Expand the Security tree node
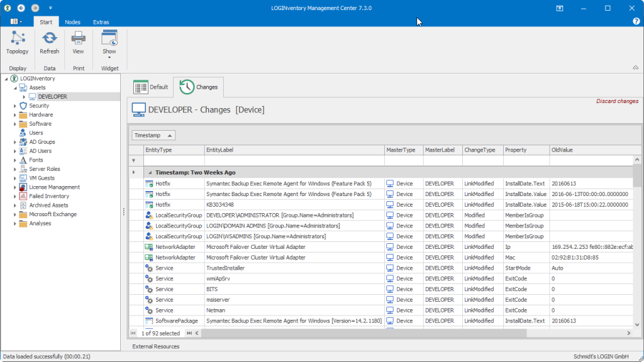Screen dimensions: 644x362 click(x=14, y=106)
